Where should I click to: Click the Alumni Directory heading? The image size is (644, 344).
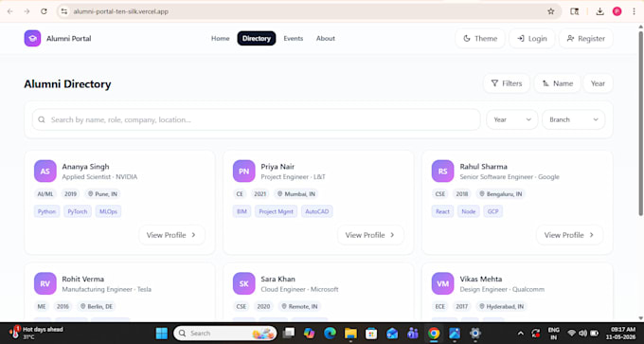point(67,84)
